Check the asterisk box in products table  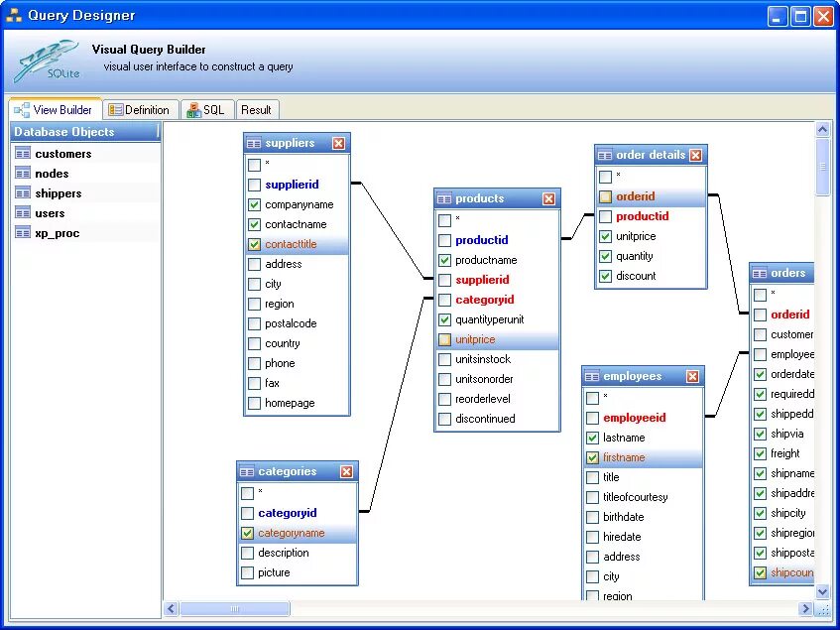(x=444, y=220)
